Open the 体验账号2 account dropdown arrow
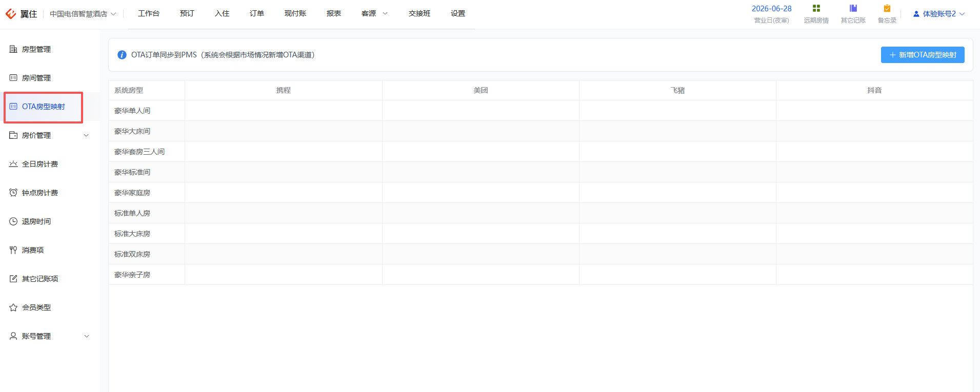Screen dimensions: 980x392 tap(962, 14)
